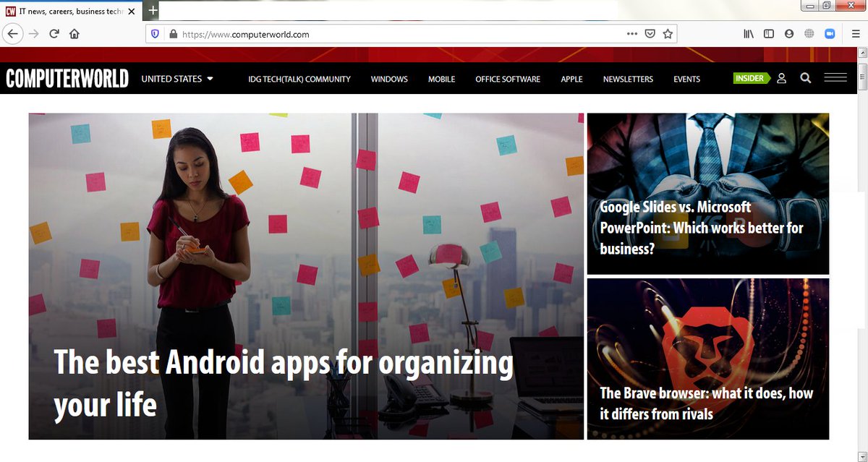Open the Library bookshelf icon

(x=749, y=33)
